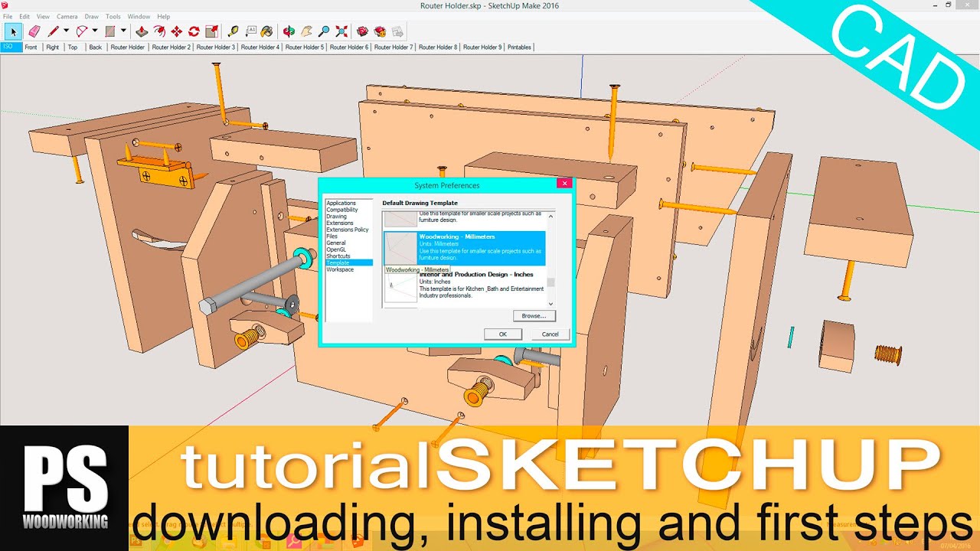Expand the Line tool dropdown arrow
This screenshot has height=551, width=980.
coord(66,31)
